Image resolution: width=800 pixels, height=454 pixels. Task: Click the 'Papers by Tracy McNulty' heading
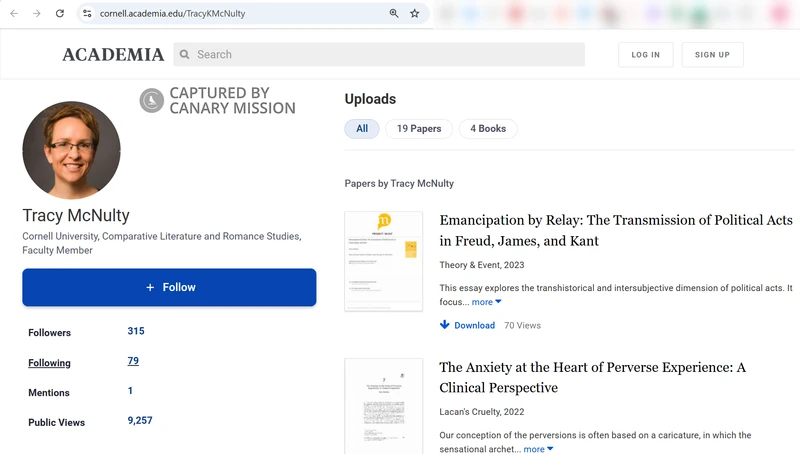pyautogui.click(x=399, y=183)
